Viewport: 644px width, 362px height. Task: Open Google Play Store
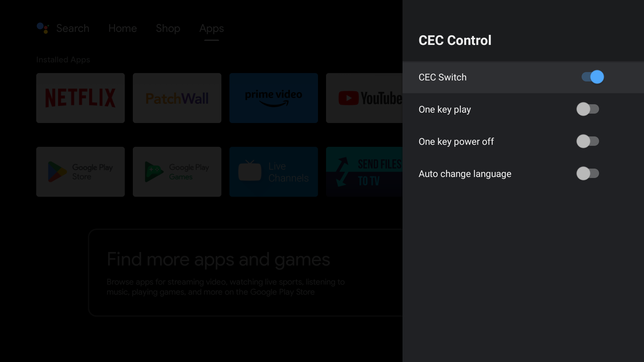[x=80, y=172]
